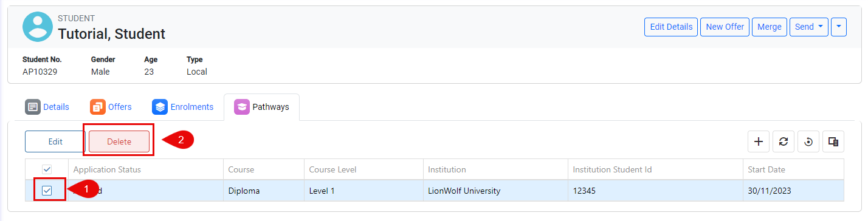Click the orange Offers tab icon
The width and height of the screenshot is (868, 221).
[97, 107]
